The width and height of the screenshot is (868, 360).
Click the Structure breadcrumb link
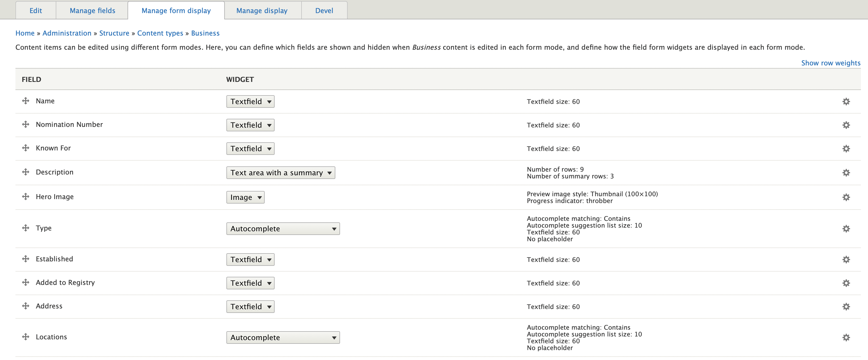[x=114, y=33]
